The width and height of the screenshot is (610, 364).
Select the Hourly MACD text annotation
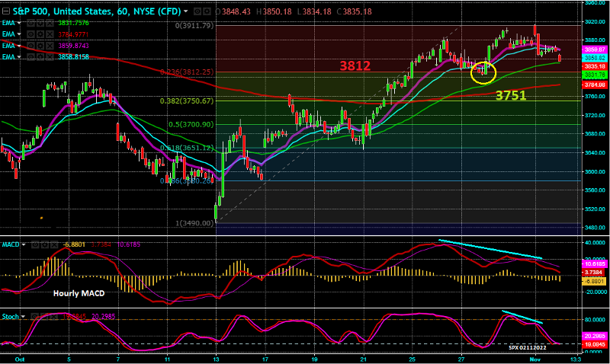pos(79,294)
